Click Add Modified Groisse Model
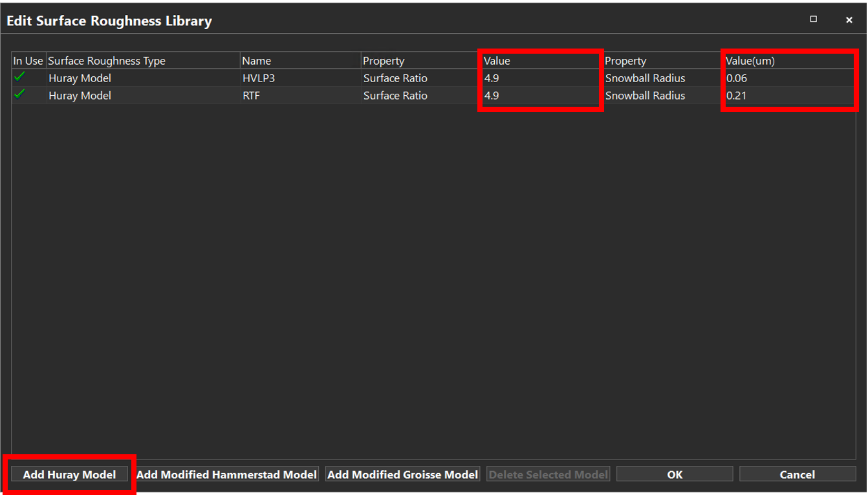Viewport: 868px width, 495px height. click(403, 474)
